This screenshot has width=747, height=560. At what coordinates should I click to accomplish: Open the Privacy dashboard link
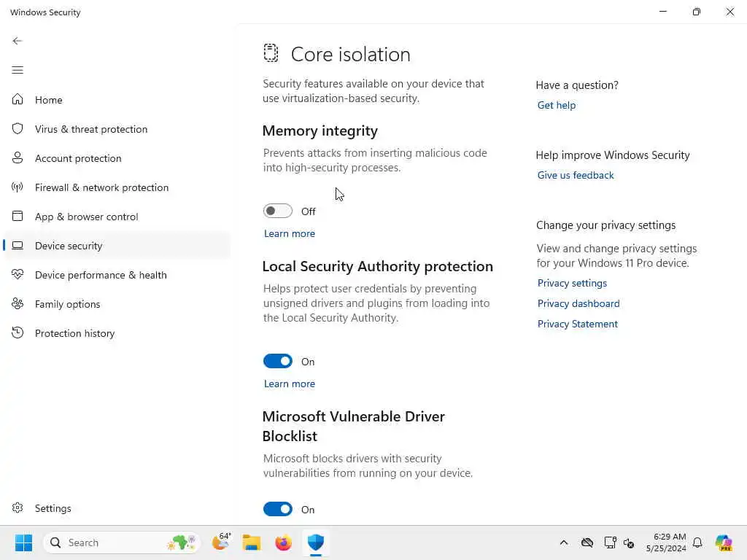tap(578, 303)
